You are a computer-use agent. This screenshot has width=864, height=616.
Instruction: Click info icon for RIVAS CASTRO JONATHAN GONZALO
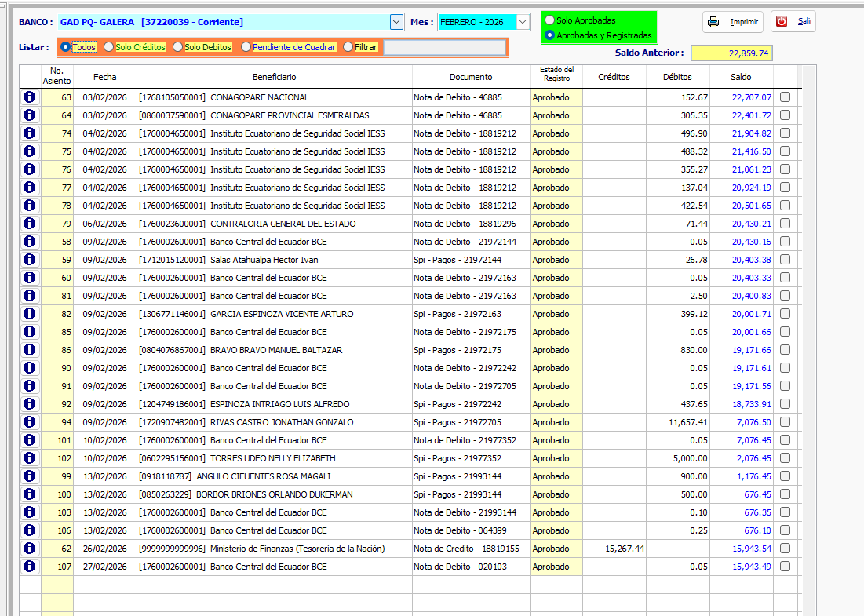[x=30, y=422]
